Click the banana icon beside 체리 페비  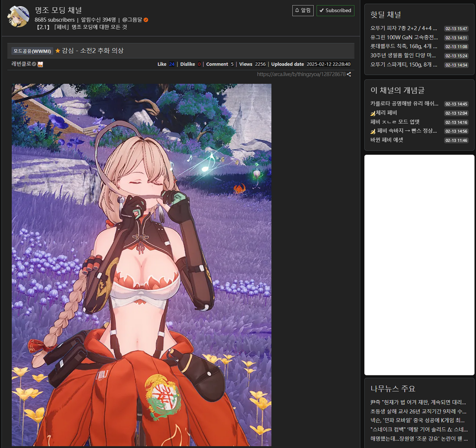point(373,113)
